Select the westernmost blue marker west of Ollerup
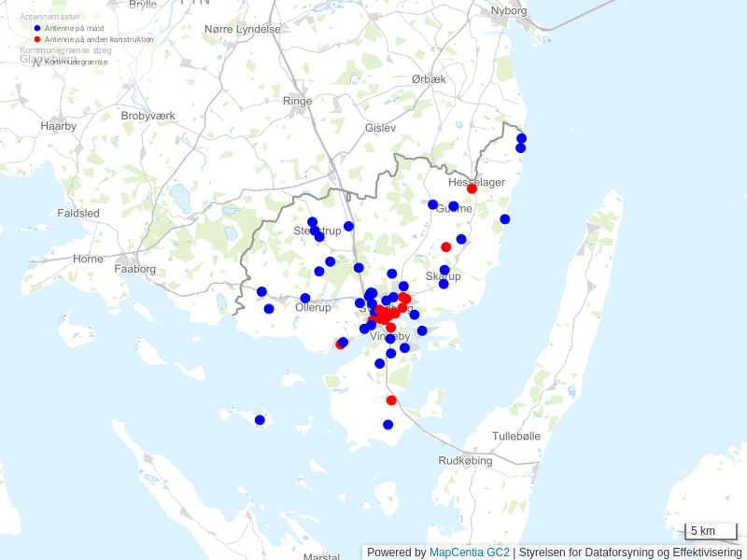 pos(261,291)
